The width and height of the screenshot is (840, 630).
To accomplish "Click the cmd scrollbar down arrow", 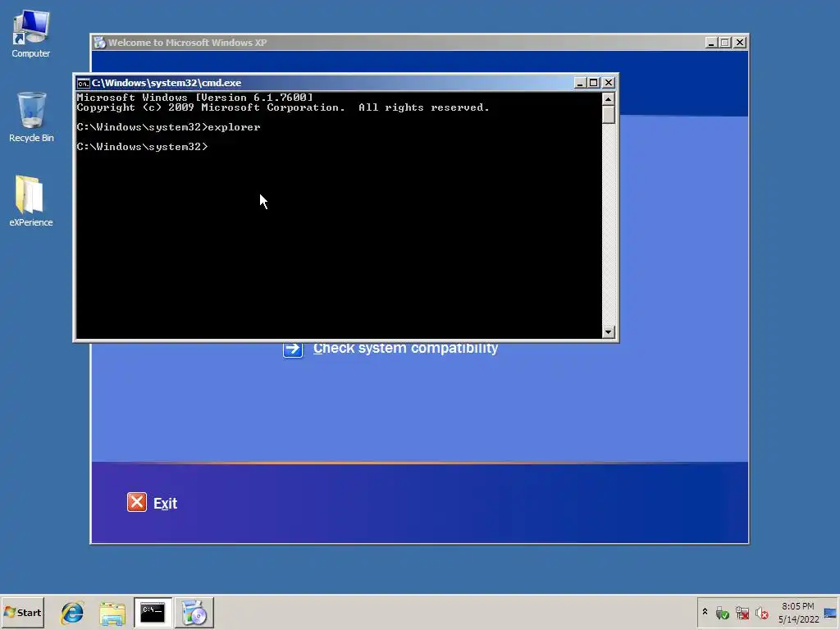I will [x=608, y=332].
